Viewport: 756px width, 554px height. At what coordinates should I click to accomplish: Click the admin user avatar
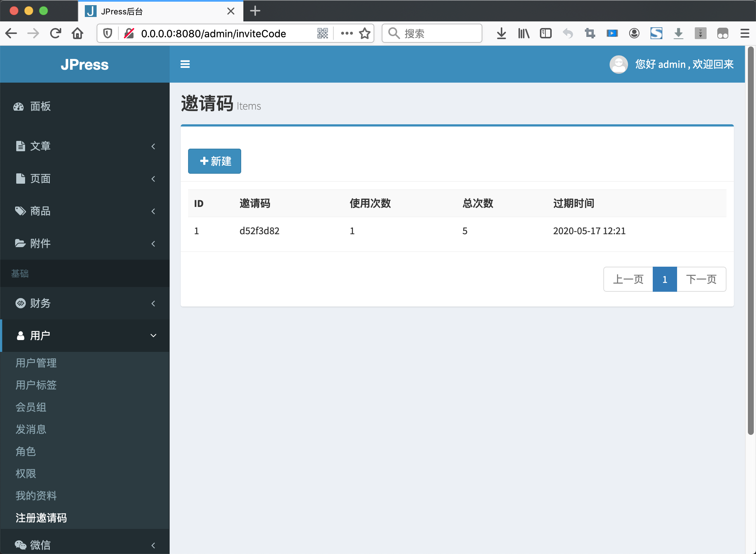point(618,64)
